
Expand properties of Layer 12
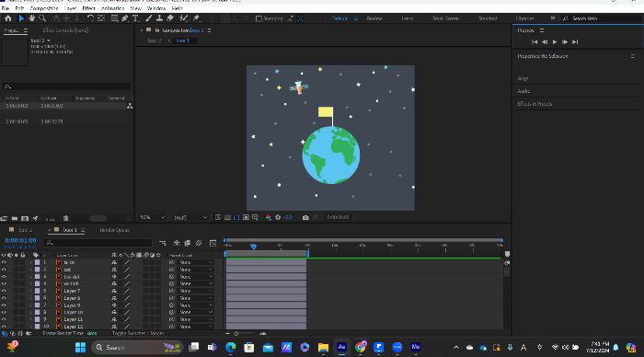tap(30, 327)
